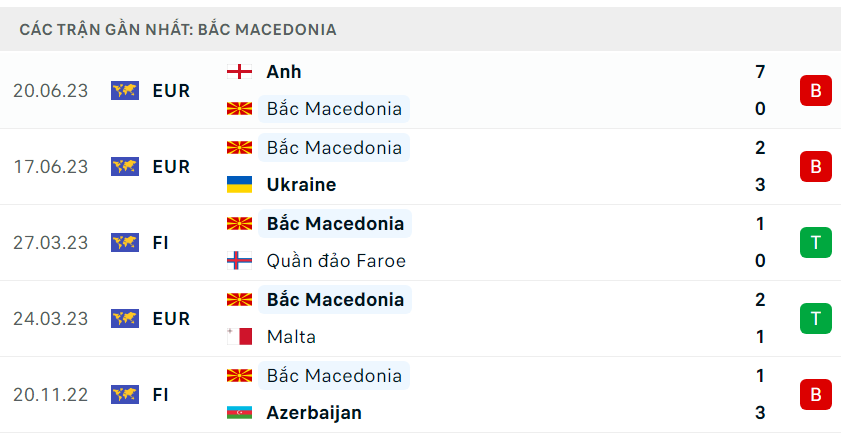Click the Các trận gần nhất: Bắc Macedonia header
Screen dimensions: 841x443
(178, 29)
